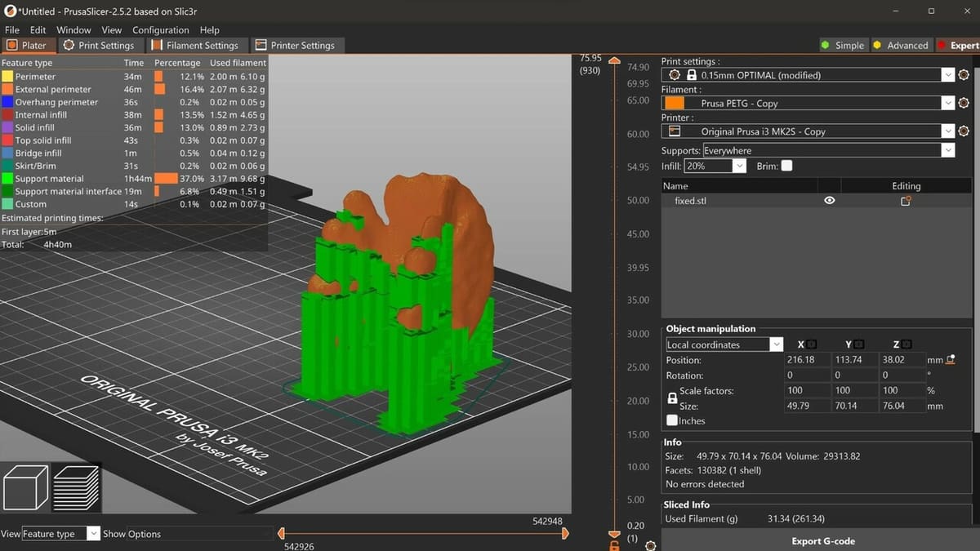The height and width of the screenshot is (551, 980).
Task: Select Expert mode
Action: pos(958,46)
